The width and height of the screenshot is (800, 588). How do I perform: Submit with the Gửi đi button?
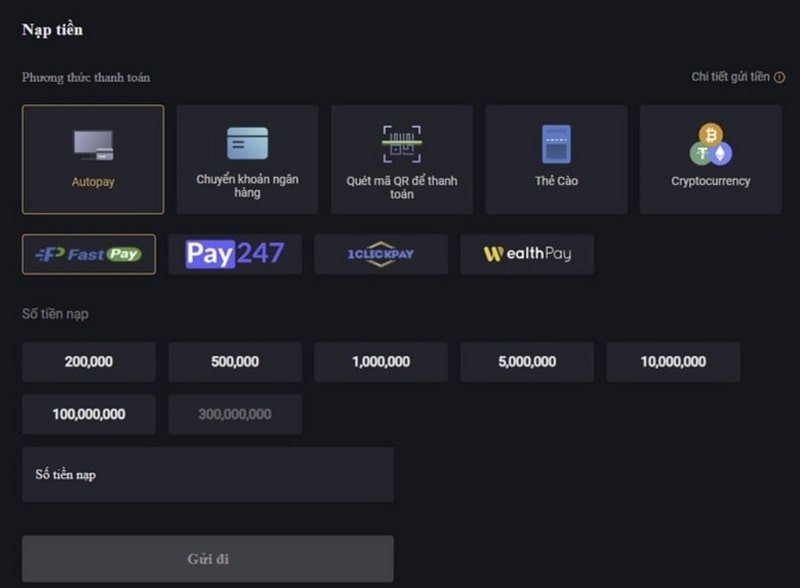click(x=208, y=559)
